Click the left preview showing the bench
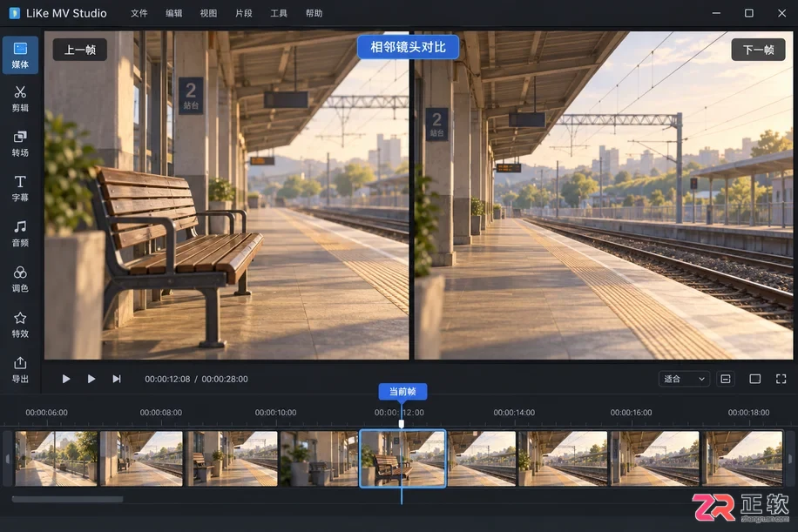 (227, 195)
